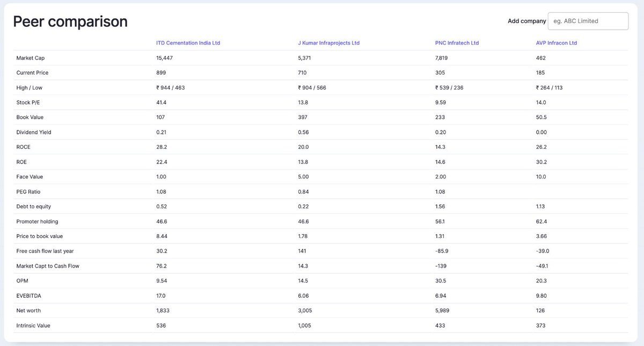Image resolution: width=644 pixels, height=346 pixels.
Task: Click the Peer comparison heading
Action: point(70,21)
